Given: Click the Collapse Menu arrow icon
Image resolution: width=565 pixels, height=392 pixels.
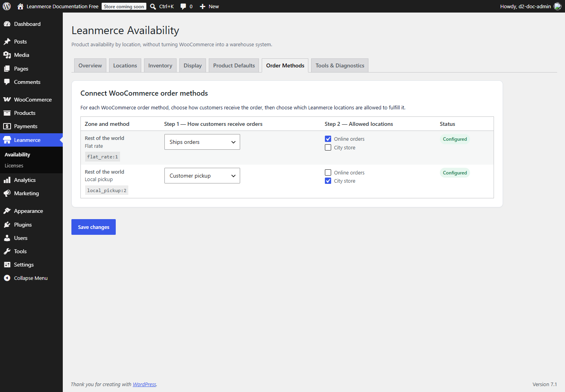Looking at the screenshot, I should 7,278.
